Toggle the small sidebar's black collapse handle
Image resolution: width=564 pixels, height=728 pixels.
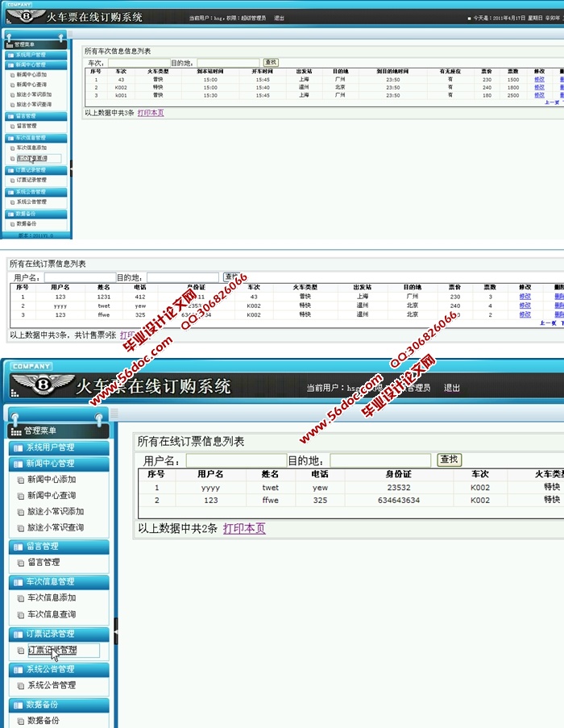(x=71, y=168)
